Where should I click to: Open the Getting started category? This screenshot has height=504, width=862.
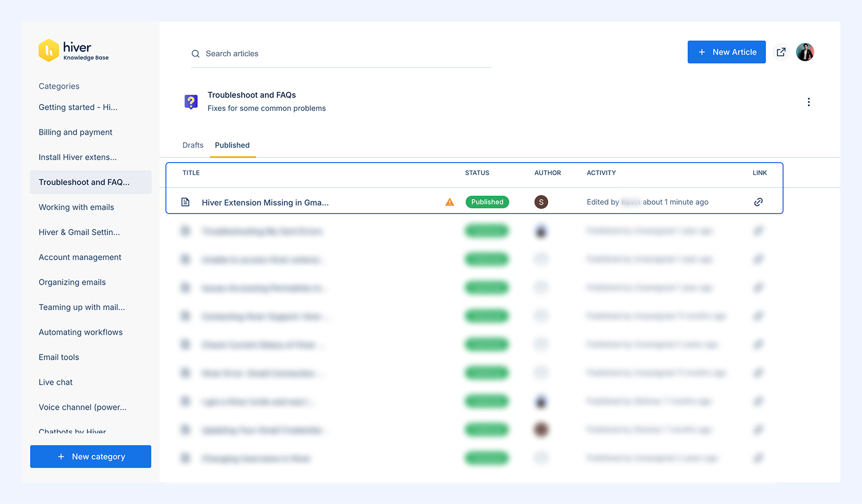pos(78,107)
